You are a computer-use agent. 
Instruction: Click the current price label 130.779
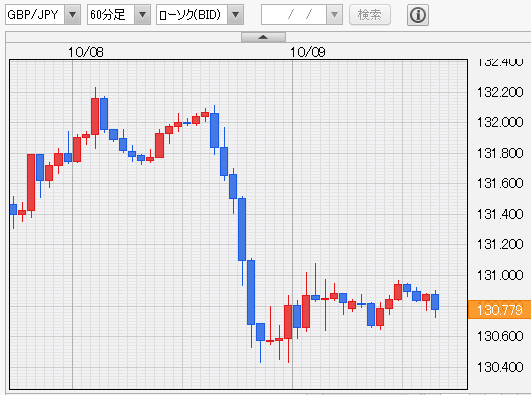500,310
